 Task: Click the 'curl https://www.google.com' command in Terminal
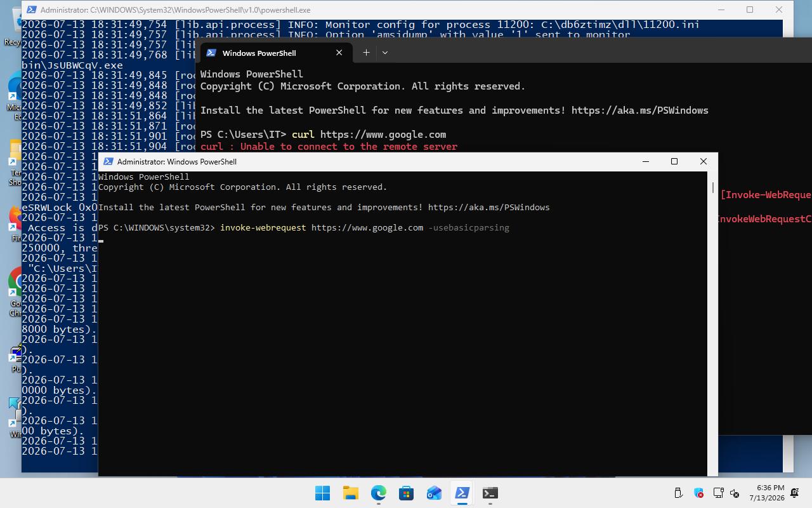coord(369,134)
